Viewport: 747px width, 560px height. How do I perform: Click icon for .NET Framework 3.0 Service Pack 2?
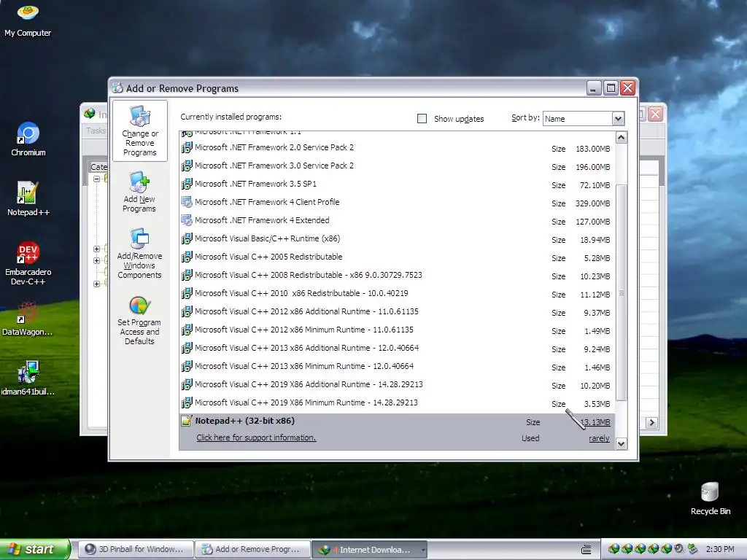pyautogui.click(x=187, y=166)
